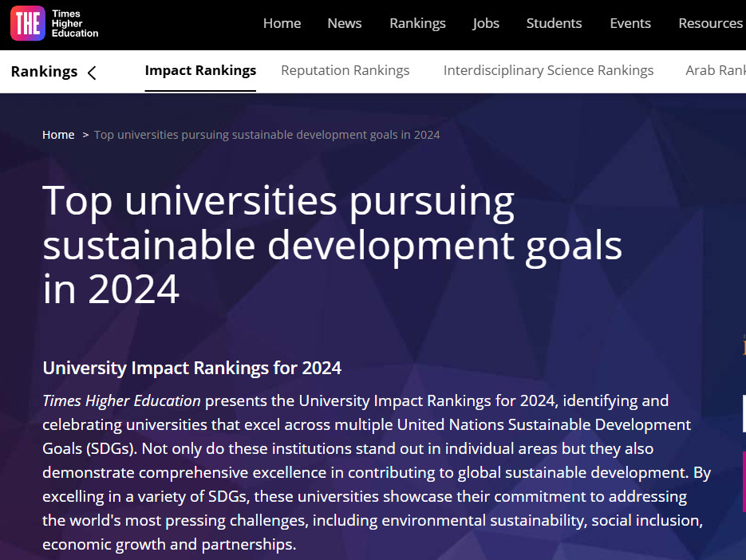Click the Rankings section label
Image resolution: width=746 pixels, height=560 pixels.
(x=44, y=71)
